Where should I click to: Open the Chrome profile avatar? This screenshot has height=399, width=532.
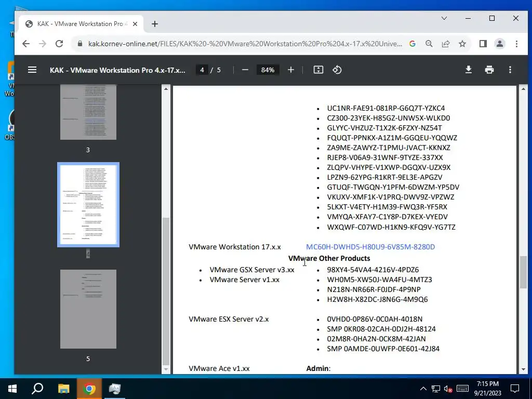pyautogui.click(x=500, y=44)
